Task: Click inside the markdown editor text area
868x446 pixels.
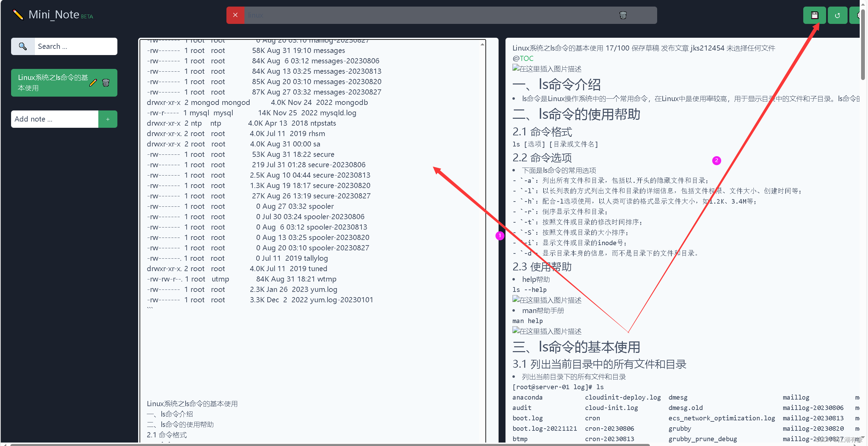Action: [312, 346]
